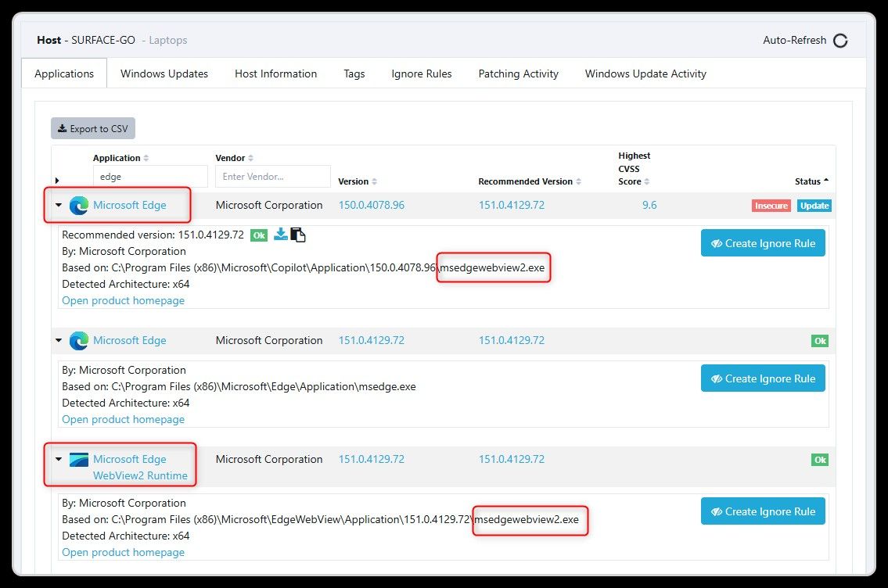Create Ignore Rule for msedge.exe entry
Viewport: 888px width, 588px height.
763,378
